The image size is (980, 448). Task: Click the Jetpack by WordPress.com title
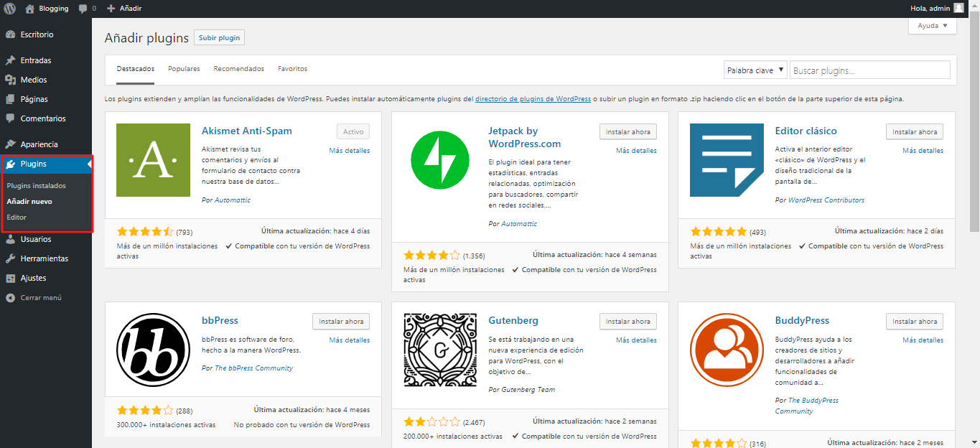(525, 137)
